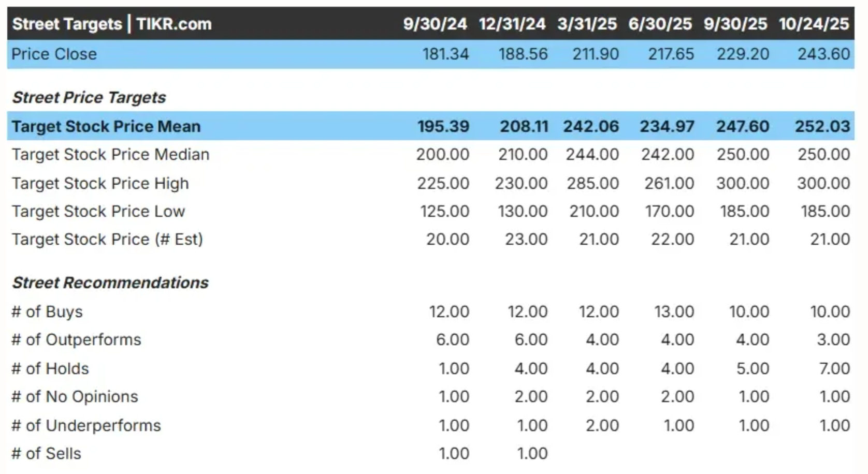Select the # of Holds row label

[50, 368]
